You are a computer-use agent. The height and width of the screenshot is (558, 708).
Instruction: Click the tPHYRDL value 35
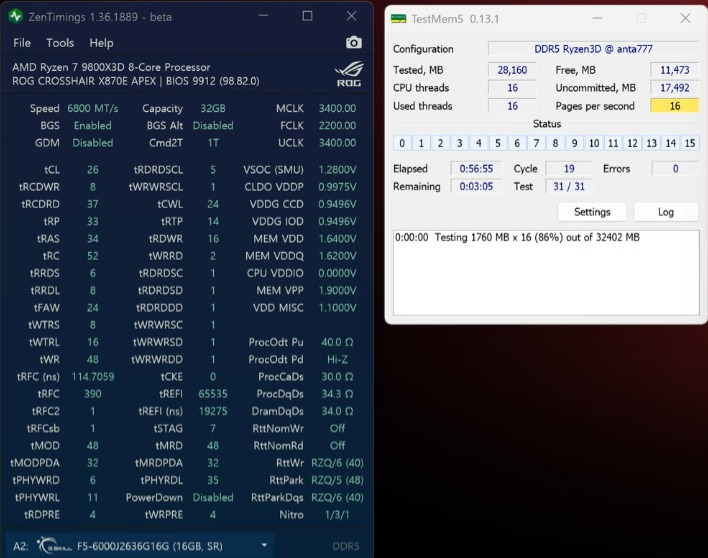[213, 480]
